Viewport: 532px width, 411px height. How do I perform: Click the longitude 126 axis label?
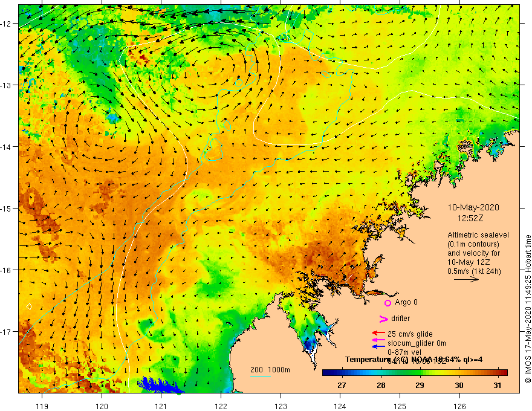coord(459,406)
